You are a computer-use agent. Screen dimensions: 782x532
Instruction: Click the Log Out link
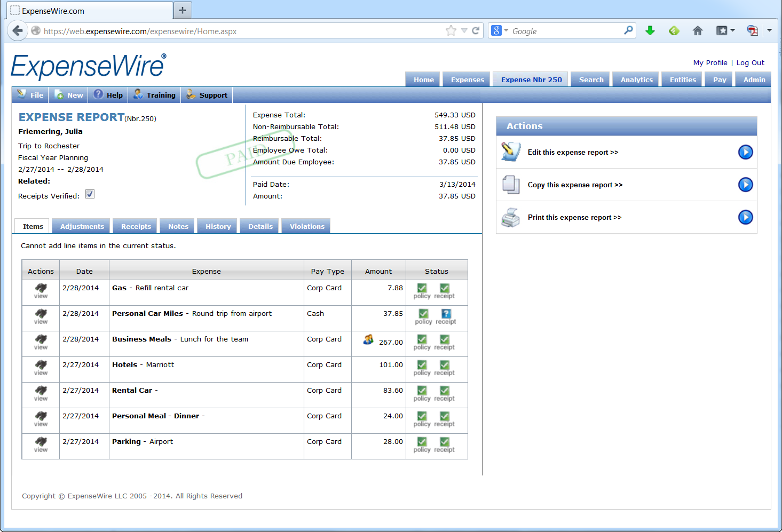tap(750, 62)
